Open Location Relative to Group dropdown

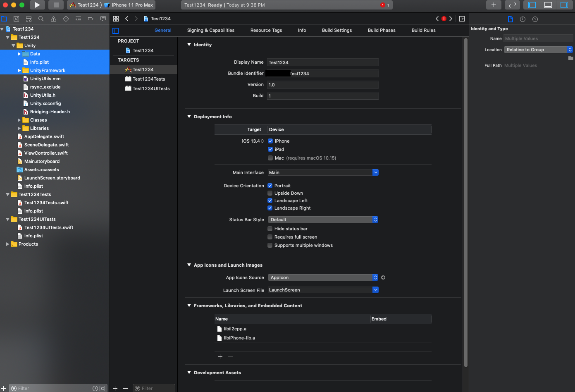coord(539,50)
